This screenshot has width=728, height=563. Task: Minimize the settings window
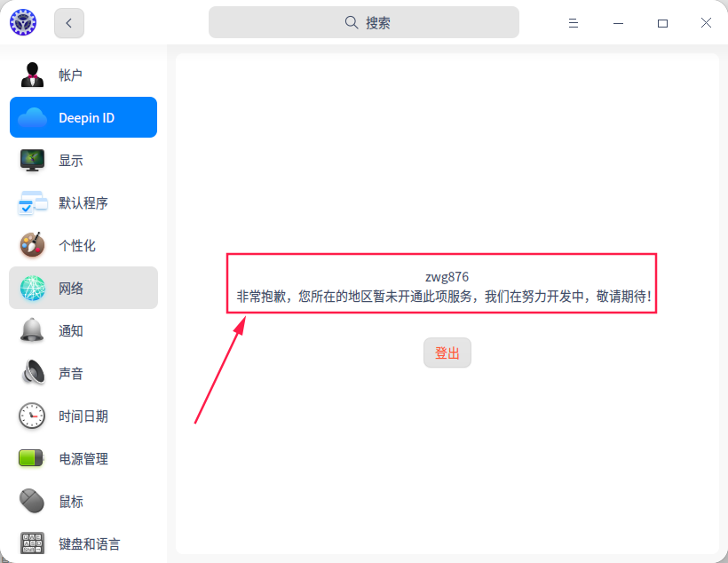click(x=618, y=23)
